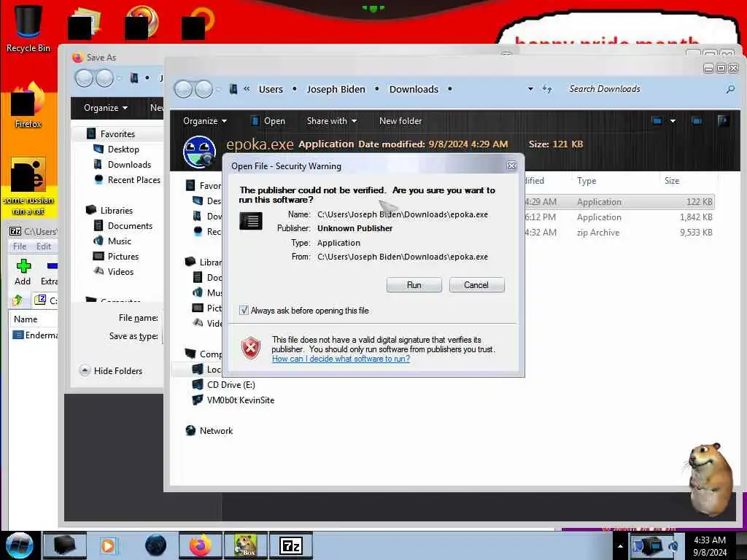Click Run in the Security Warning dialog
747x560 pixels.
point(414,285)
